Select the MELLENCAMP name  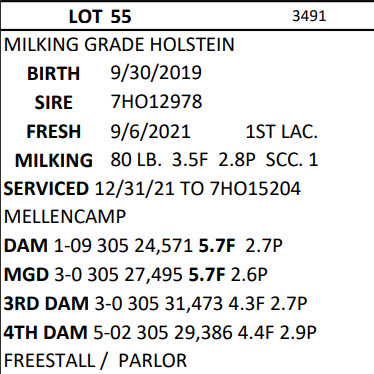[65, 217]
